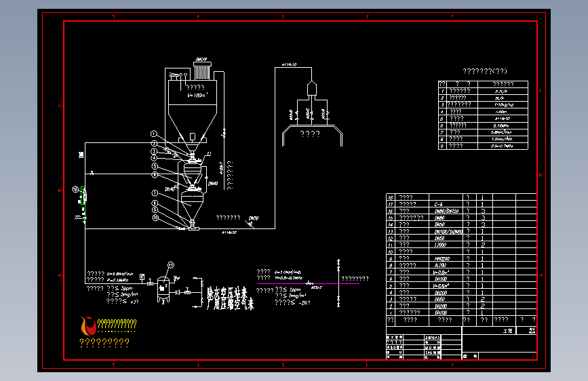
Task: Click the DN50 label near conveying pipe
Action: (254, 218)
